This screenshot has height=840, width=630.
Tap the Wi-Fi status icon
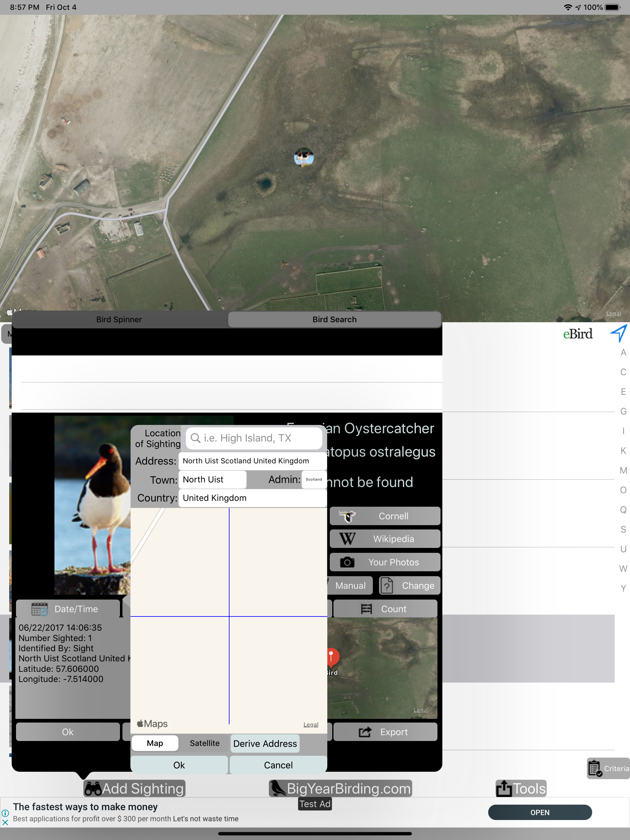[x=568, y=7]
